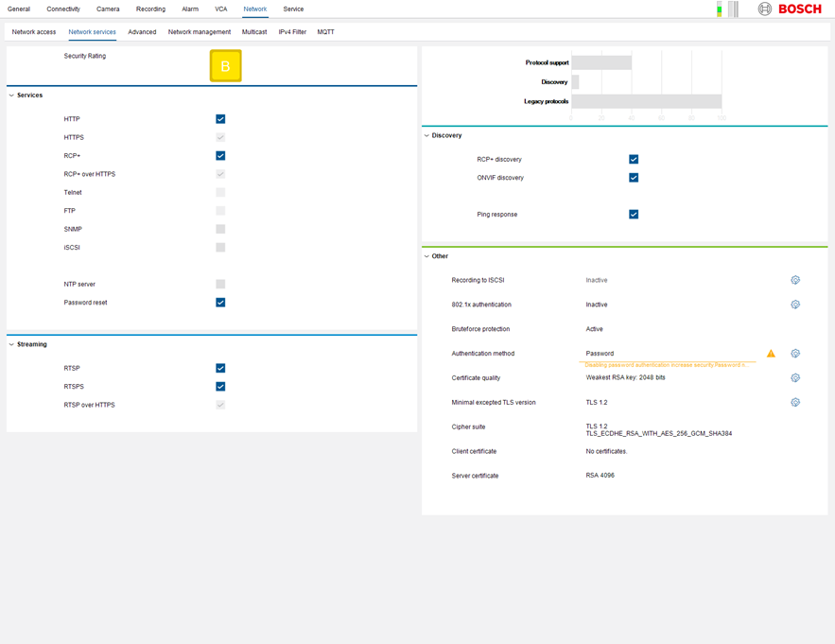Open the Camera menu
The image size is (835, 644).
pos(108,9)
